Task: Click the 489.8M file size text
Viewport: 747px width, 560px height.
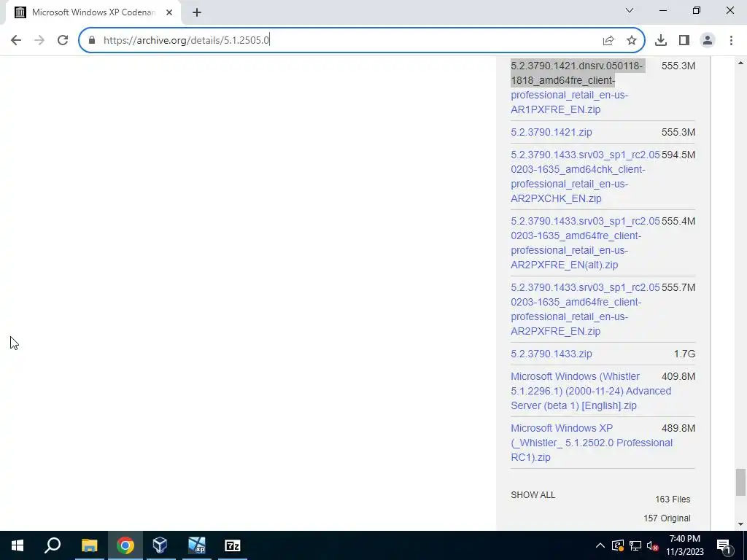Action: [678, 428]
